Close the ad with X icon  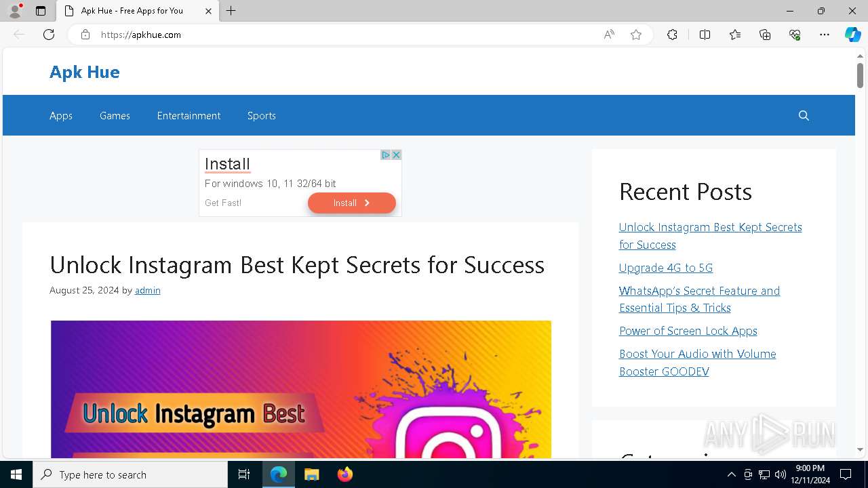[x=397, y=155]
